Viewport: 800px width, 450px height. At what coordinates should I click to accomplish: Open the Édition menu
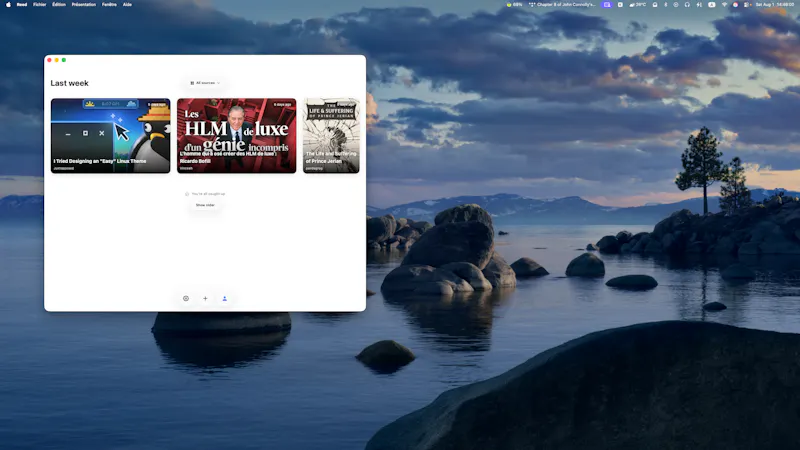59,5
